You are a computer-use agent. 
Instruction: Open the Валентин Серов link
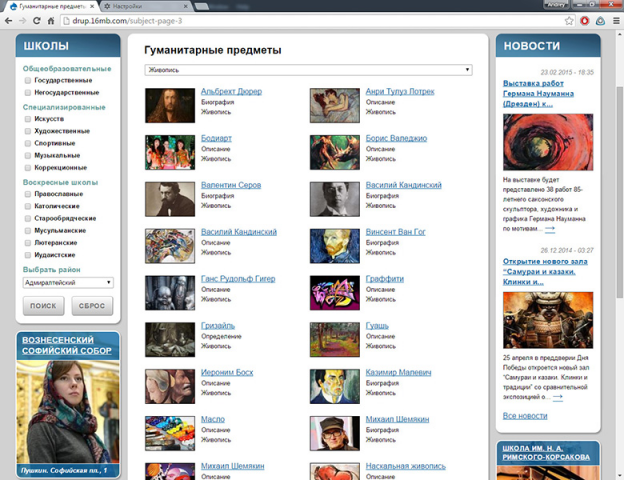click(x=231, y=185)
